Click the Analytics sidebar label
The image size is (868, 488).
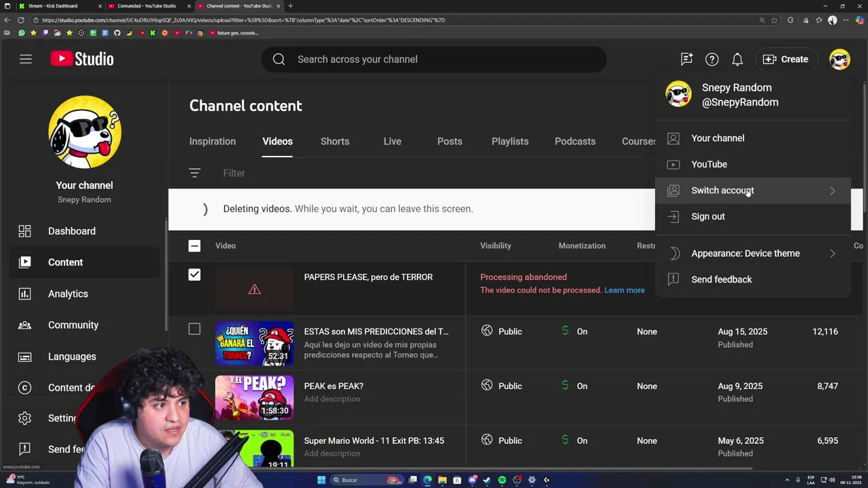click(x=68, y=293)
